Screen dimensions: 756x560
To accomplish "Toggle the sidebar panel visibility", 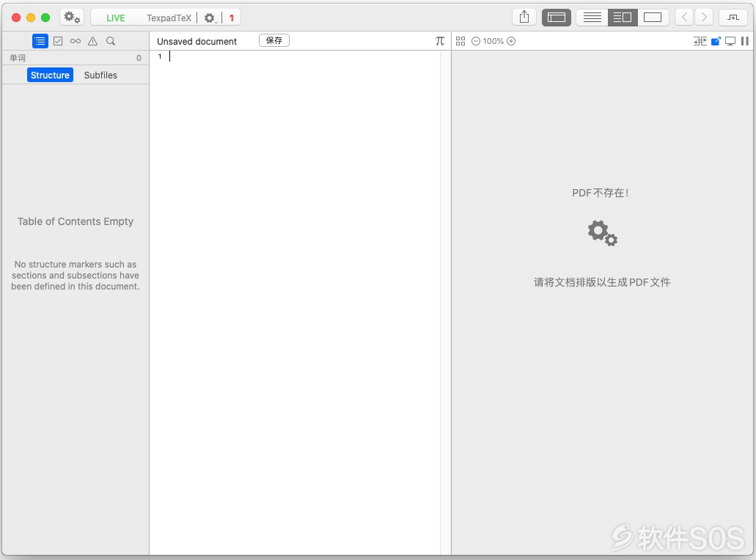I will (557, 18).
